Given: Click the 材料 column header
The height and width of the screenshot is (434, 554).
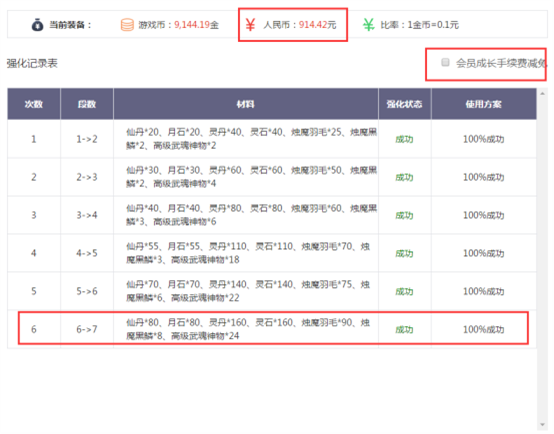Looking at the screenshot, I should pos(246,104).
